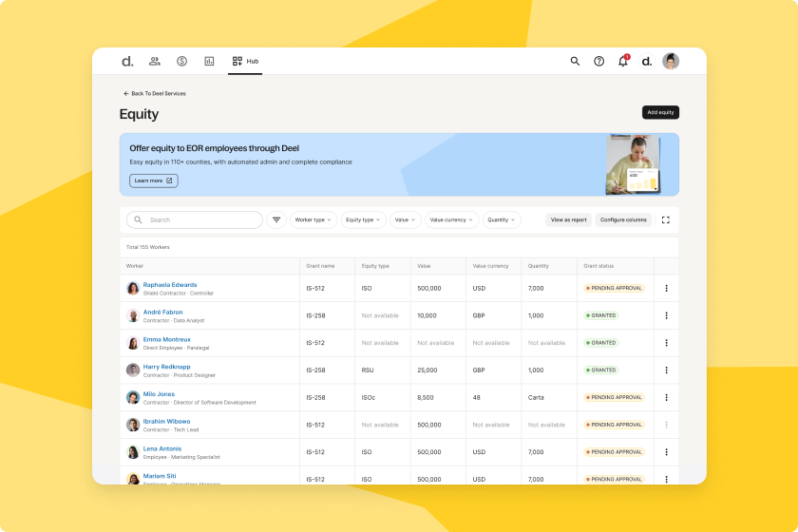This screenshot has width=798, height=532.
Task: Click the Add equity button
Action: (x=660, y=112)
